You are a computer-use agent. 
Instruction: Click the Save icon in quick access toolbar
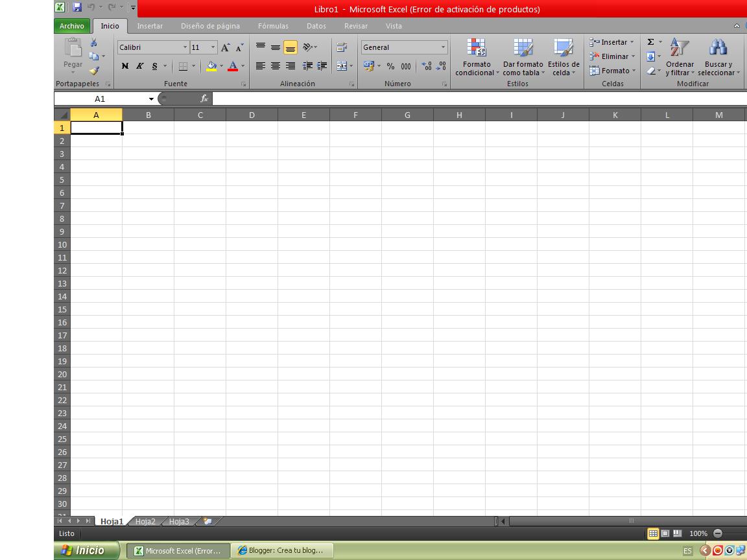coord(77,7)
